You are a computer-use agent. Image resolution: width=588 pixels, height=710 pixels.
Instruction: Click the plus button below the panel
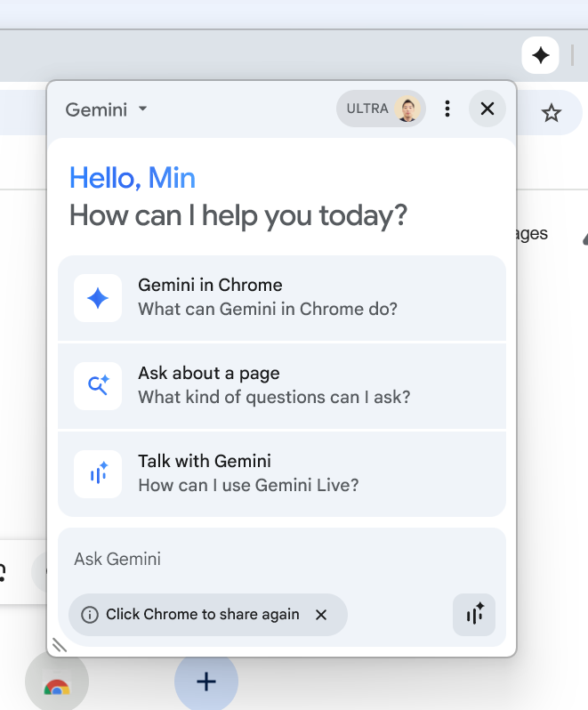click(x=206, y=682)
